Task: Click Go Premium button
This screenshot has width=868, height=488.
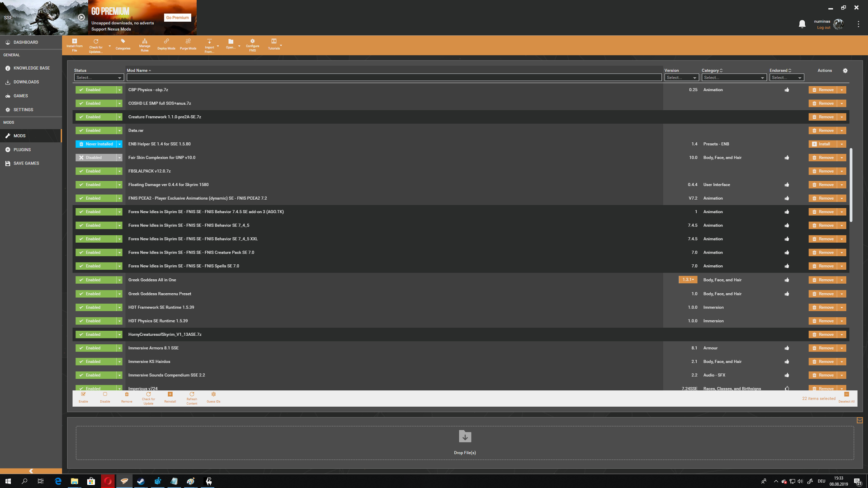Action: click(177, 18)
